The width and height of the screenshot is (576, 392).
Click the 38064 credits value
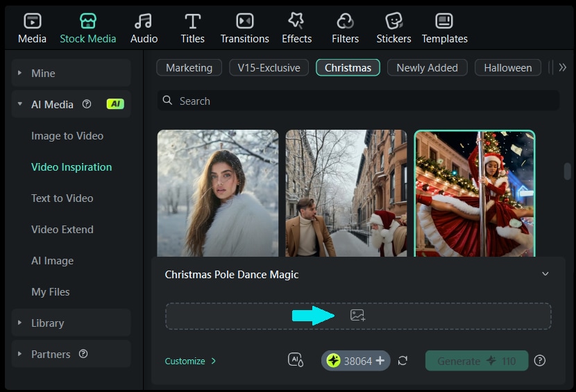(x=358, y=361)
